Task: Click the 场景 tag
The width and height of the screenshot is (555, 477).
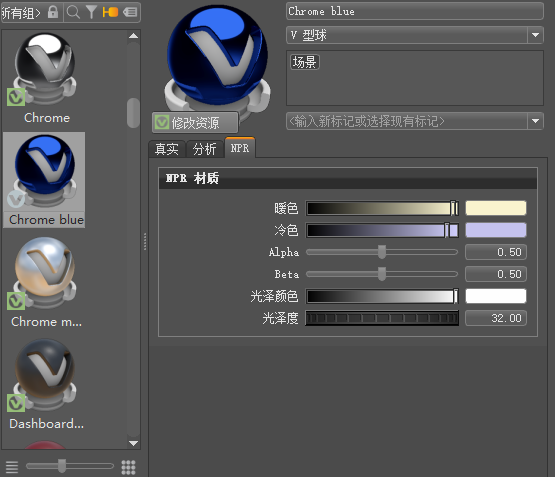Action: (x=304, y=62)
